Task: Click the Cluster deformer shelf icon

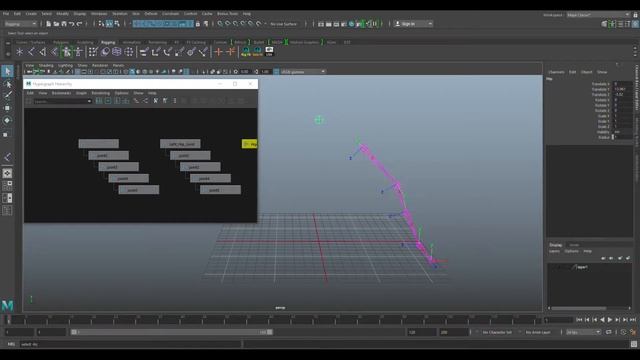Action: 129,52
